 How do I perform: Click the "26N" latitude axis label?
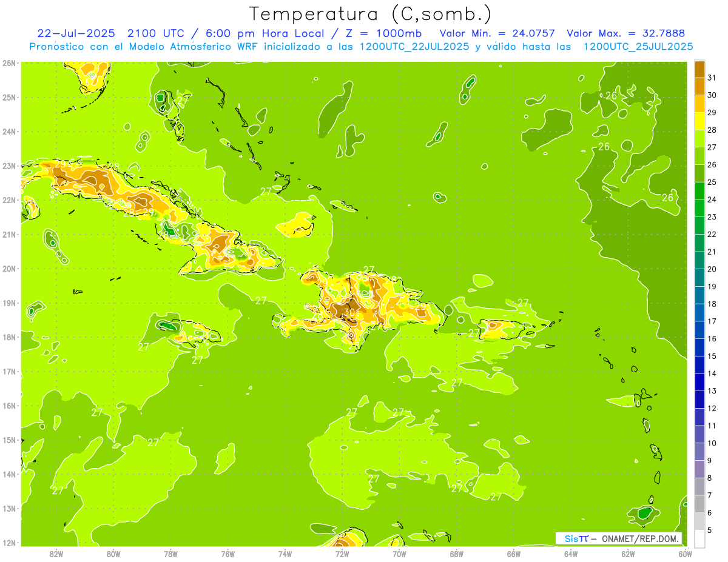(8, 63)
